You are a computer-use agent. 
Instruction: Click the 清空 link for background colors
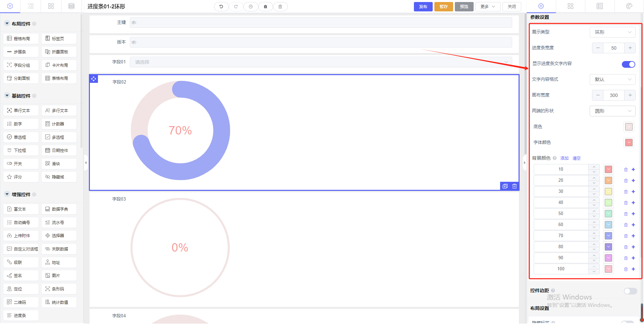576,158
